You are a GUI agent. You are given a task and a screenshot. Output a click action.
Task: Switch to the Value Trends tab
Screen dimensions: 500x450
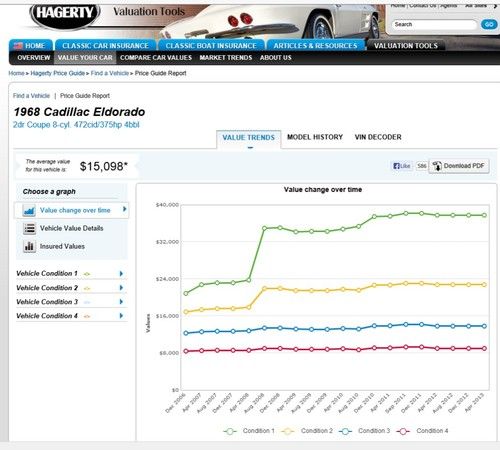pyautogui.click(x=249, y=138)
